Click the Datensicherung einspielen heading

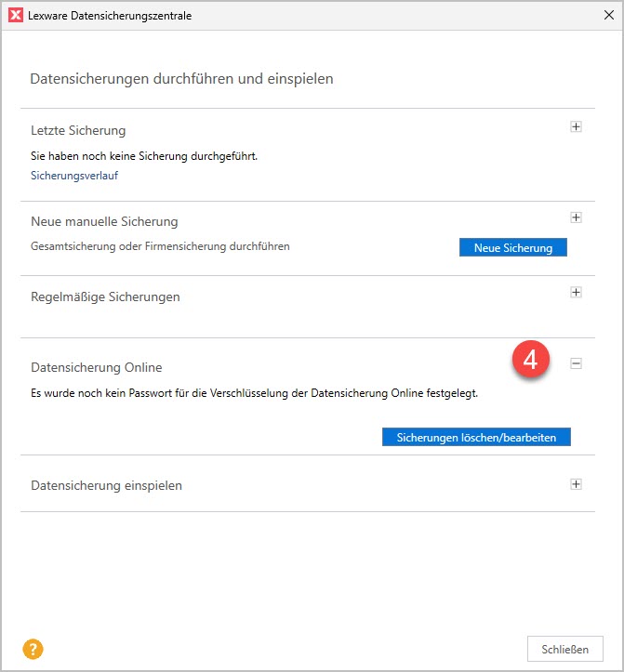[106, 485]
